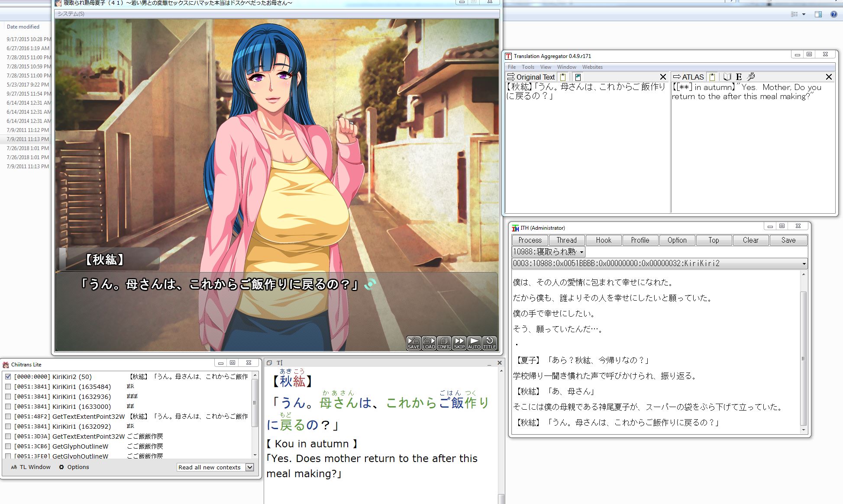Click the SAVE icon in the game window

click(x=413, y=343)
